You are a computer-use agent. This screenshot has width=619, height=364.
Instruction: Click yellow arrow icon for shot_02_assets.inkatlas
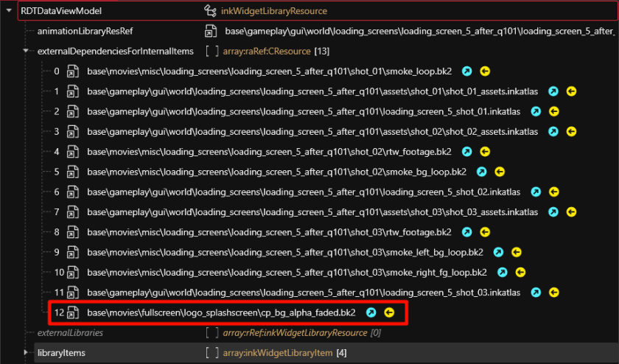click(571, 131)
